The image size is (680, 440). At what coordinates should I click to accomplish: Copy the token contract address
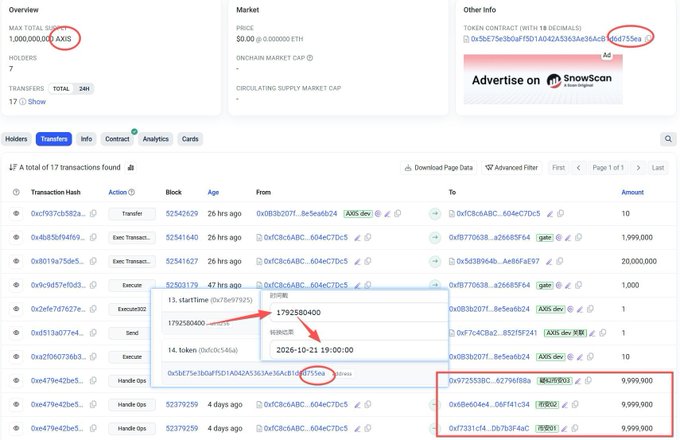click(648, 39)
